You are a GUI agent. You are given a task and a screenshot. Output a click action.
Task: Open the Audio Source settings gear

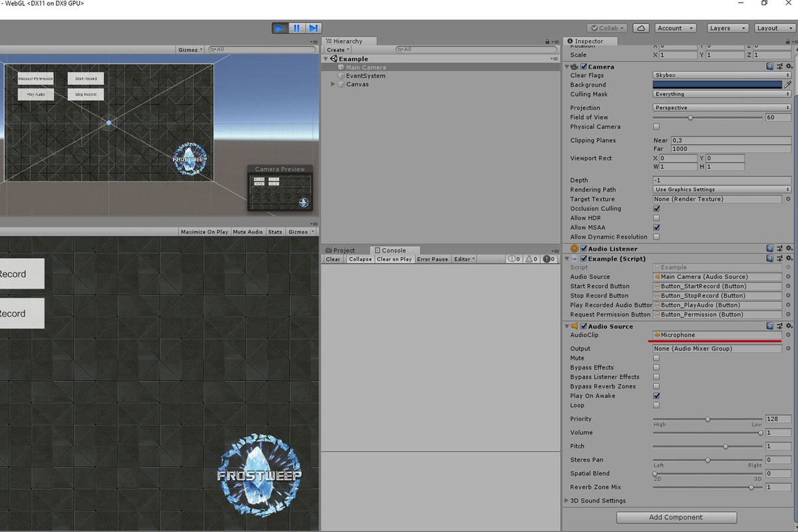tap(789, 326)
